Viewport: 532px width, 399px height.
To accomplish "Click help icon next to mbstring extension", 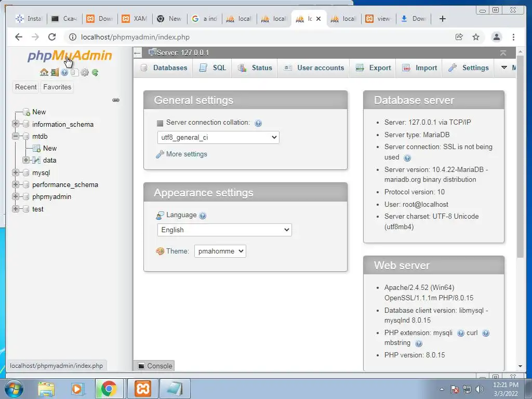I will [419, 343].
